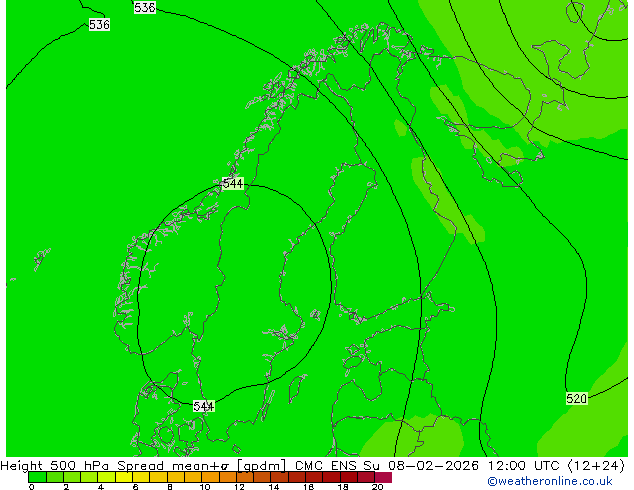The height and width of the screenshot is (490, 634).
Task: Select the yellow color swatch at value 6
Action: (x=141, y=477)
